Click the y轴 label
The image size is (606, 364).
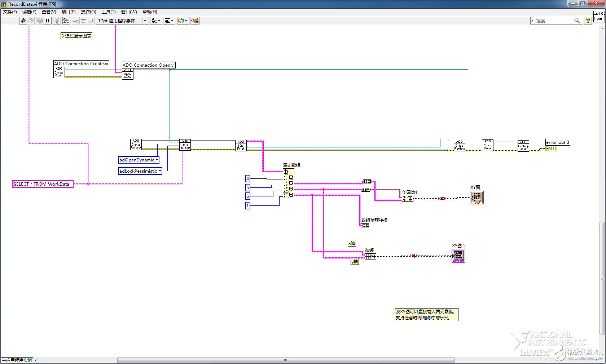tap(355, 262)
